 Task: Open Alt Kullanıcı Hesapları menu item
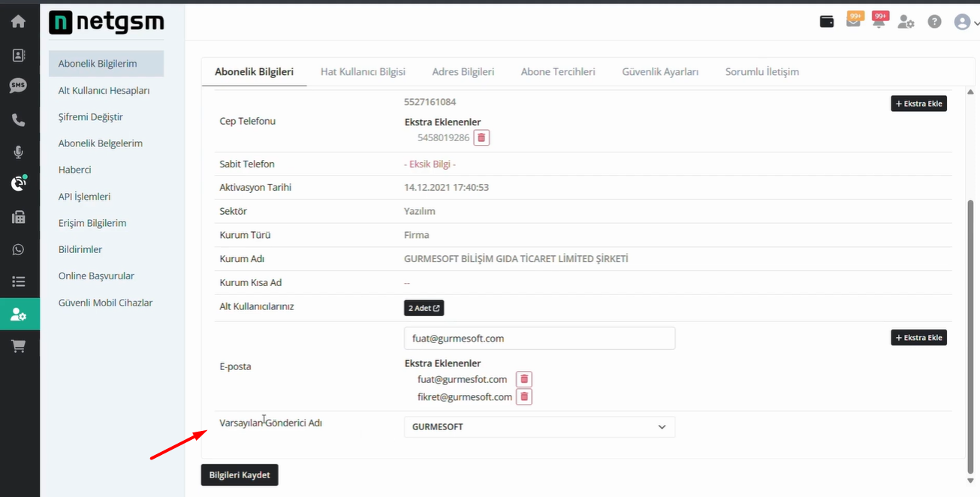tap(104, 91)
